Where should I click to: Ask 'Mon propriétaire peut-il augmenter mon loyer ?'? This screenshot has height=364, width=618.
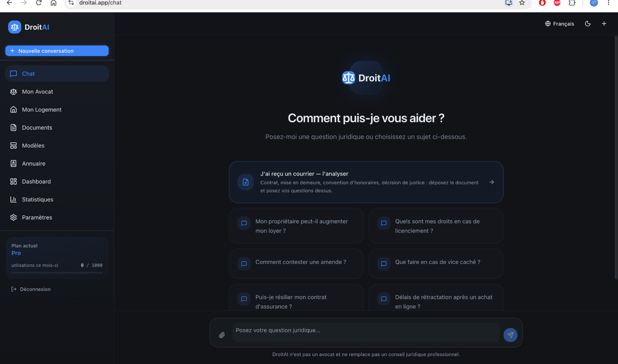tap(296, 226)
